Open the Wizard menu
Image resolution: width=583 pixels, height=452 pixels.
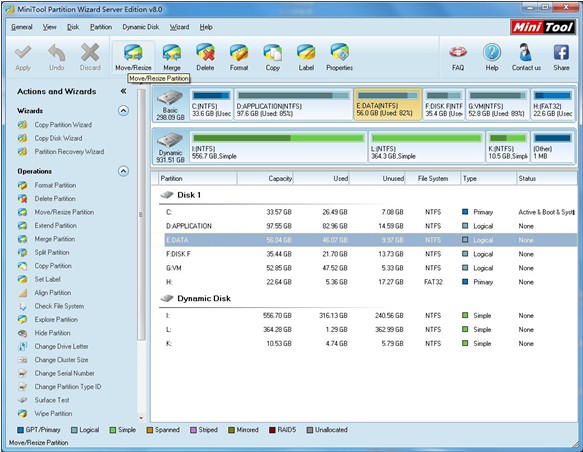(x=180, y=27)
